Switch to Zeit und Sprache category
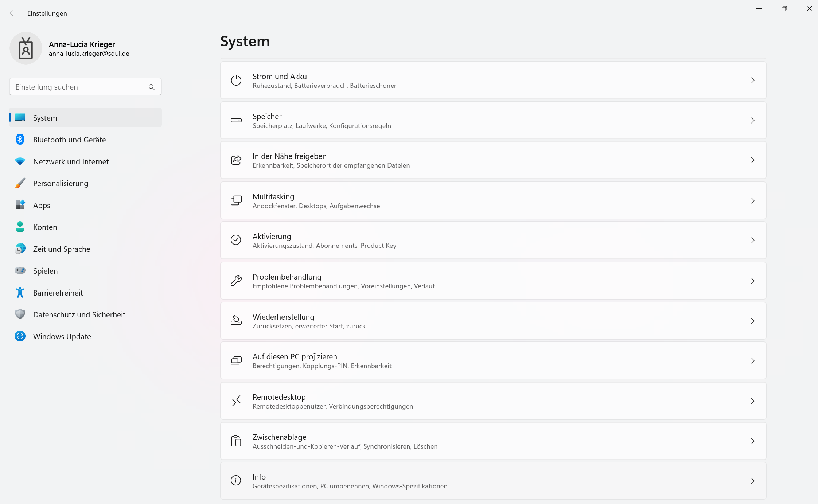 point(62,249)
